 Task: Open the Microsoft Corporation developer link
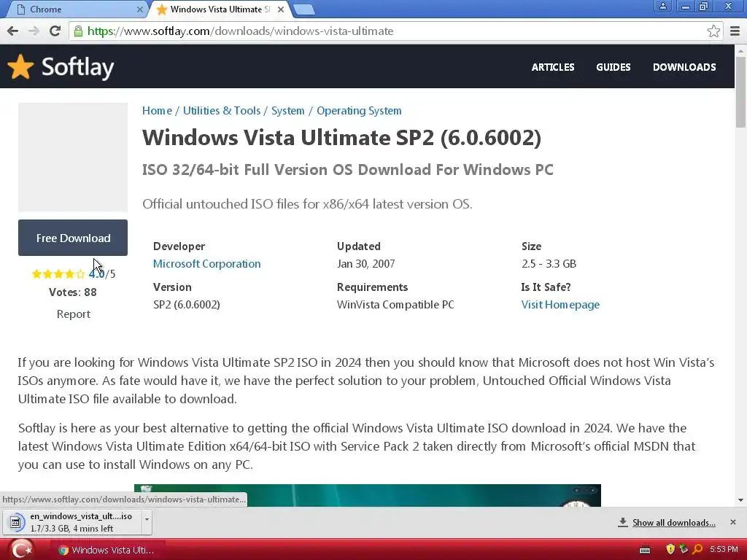click(x=206, y=264)
